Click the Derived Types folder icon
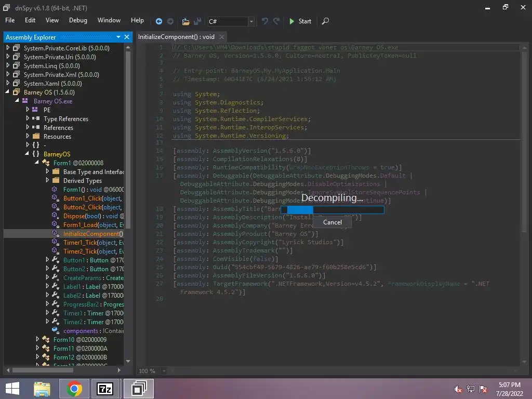 point(56,180)
